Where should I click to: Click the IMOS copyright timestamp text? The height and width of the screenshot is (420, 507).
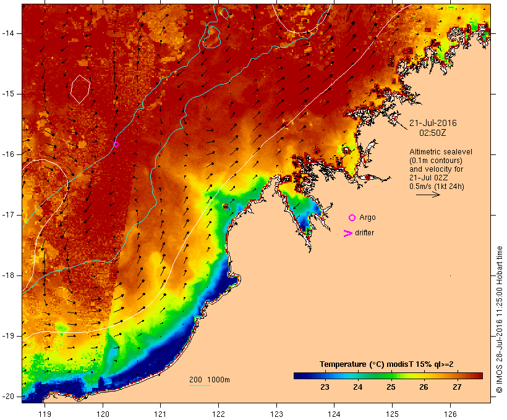[x=500, y=319]
